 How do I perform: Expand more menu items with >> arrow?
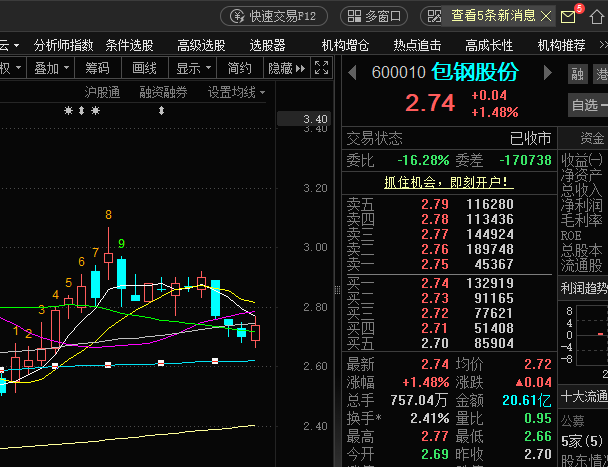point(603,45)
